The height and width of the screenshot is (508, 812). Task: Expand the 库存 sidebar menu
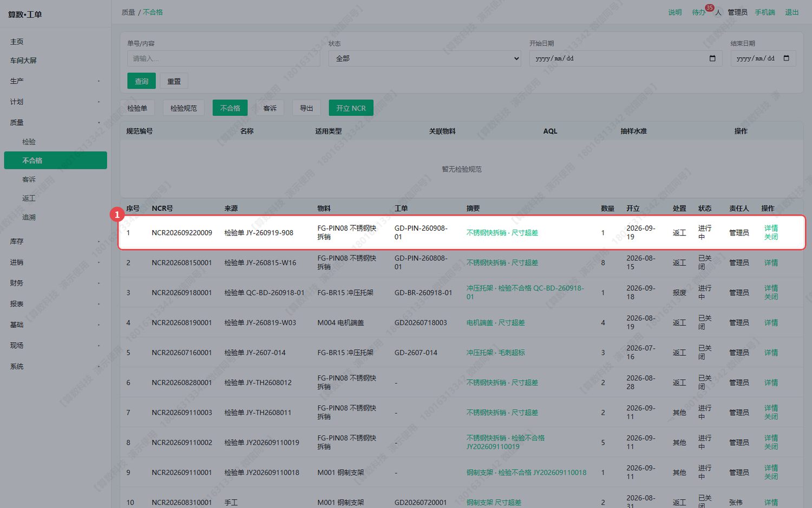tap(55, 242)
